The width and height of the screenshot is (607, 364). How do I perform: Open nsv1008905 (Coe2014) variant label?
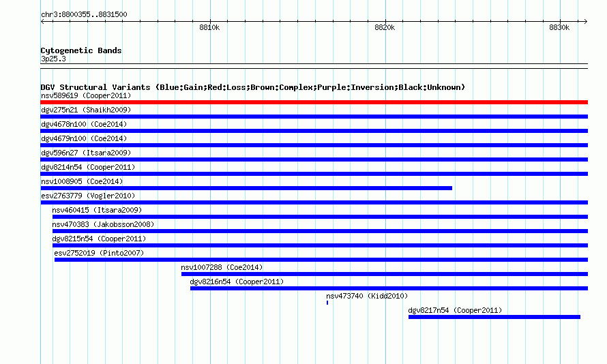pyautogui.click(x=82, y=181)
